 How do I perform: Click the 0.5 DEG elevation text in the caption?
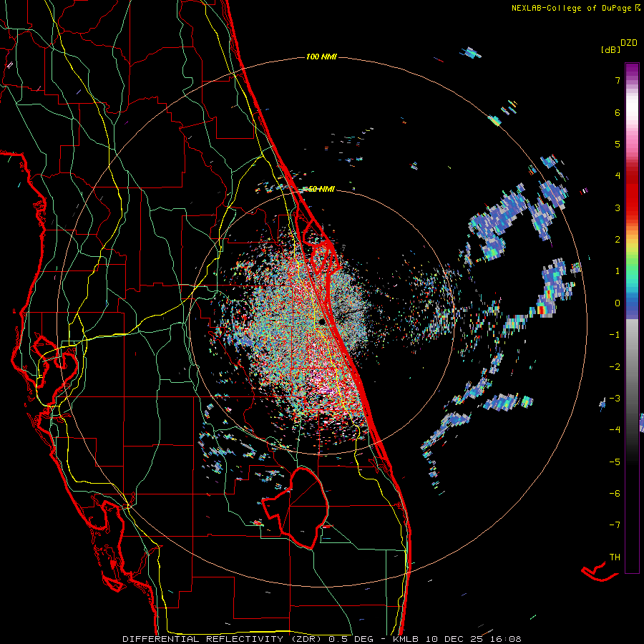[x=351, y=639]
